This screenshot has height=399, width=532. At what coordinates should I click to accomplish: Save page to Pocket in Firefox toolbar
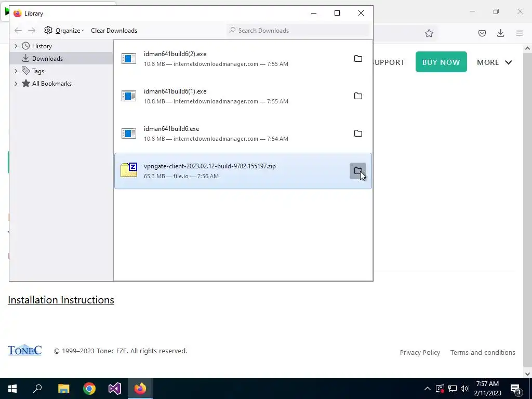click(482, 33)
